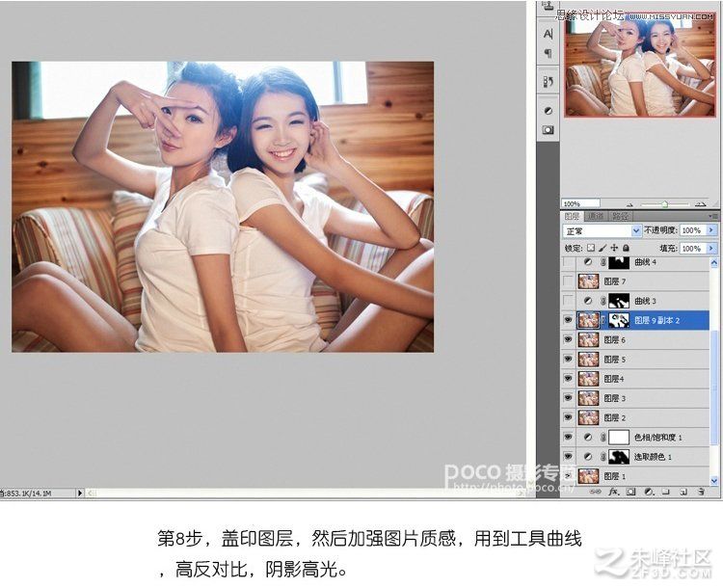Show the 曲线 3 layer

(569, 301)
